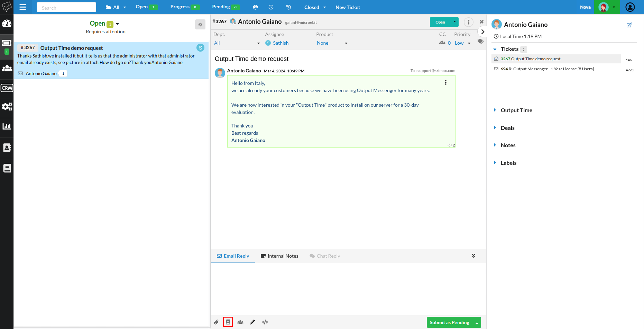Viewport: 644px width, 329px height.
Task: Click Submit as Pending button
Action: (449, 322)
